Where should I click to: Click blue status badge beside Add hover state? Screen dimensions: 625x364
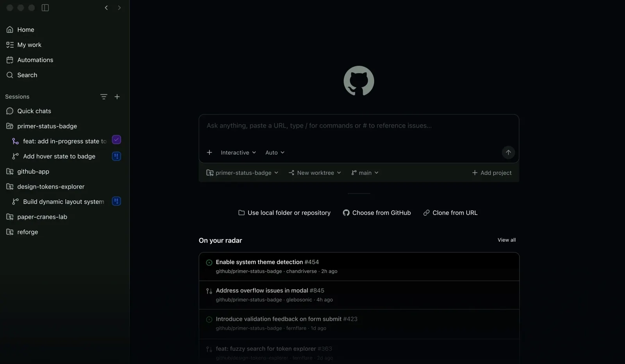(x=116, y=156)
